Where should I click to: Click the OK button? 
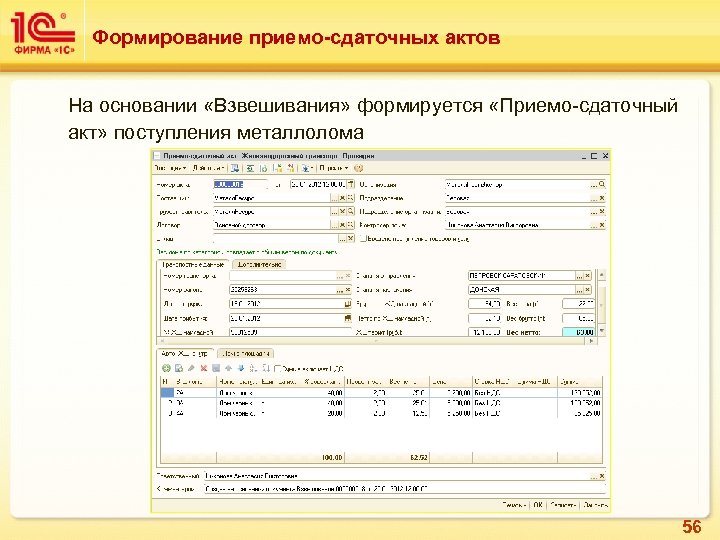538,505
